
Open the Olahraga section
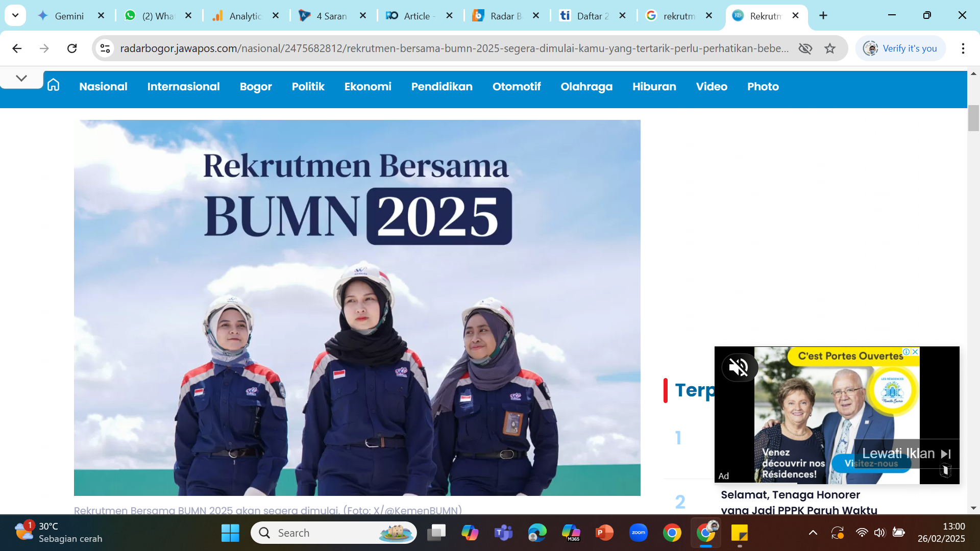[x=586, y=87]
